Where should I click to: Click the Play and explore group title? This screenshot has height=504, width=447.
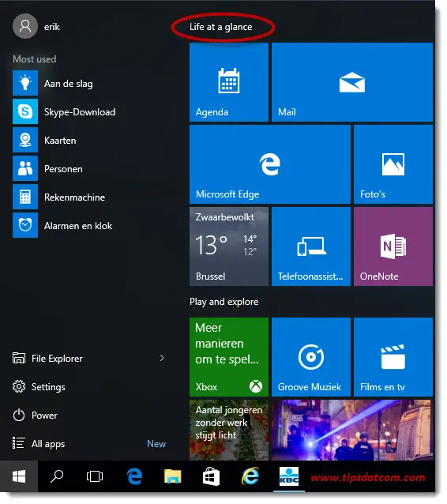[x=224, y=302]
